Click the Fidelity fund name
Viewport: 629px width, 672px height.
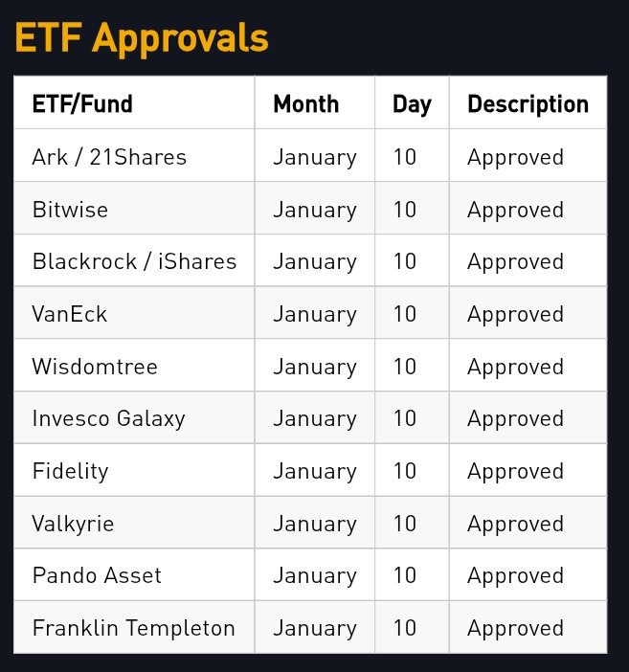pyautogui.click(x=70, y=471)
